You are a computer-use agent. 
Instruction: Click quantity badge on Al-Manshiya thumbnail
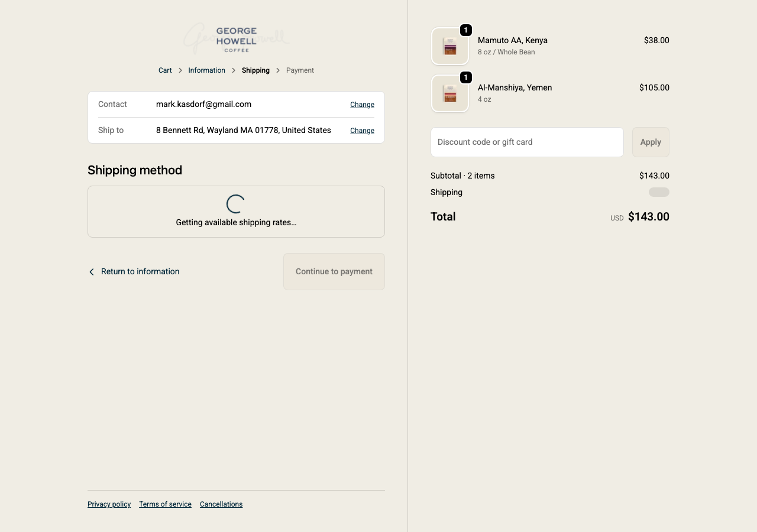click(x=466, y=77)
